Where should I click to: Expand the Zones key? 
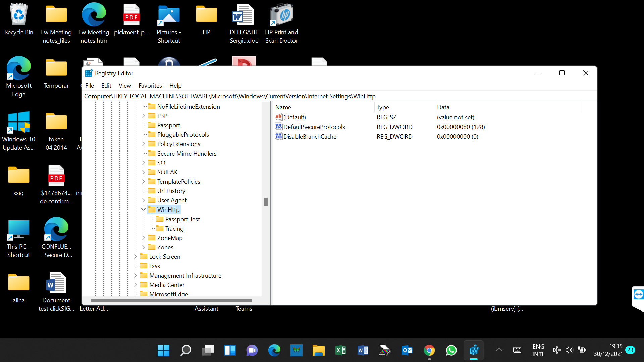click(144, 247)
